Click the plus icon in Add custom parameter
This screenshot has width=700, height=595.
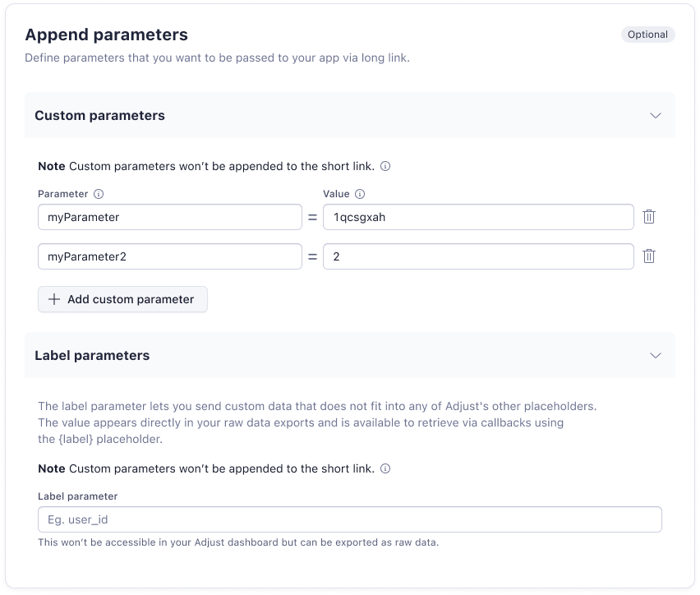click(54, 299)
